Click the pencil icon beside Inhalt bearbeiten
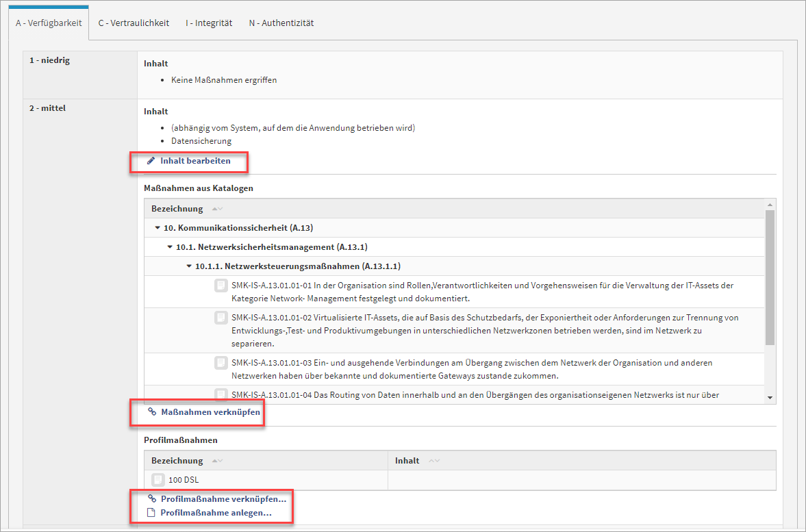Viewport: 806px width, 532px height. pos(151,161)
